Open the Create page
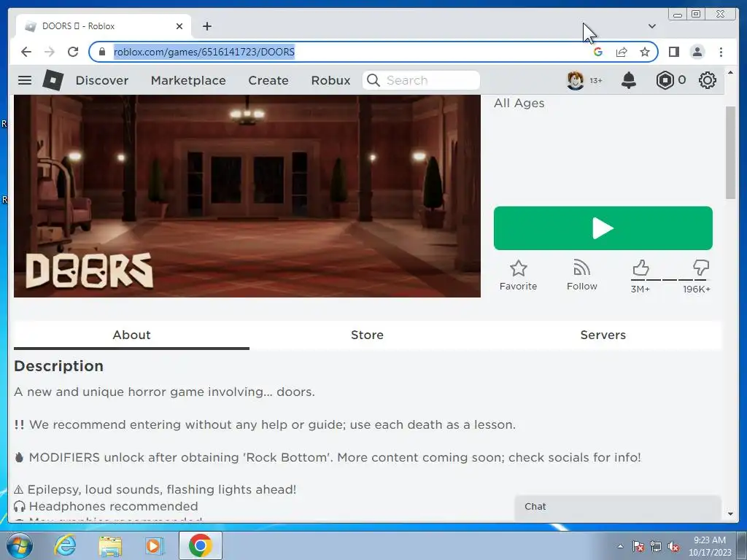The image size is (747, 560). coord(268,80)
